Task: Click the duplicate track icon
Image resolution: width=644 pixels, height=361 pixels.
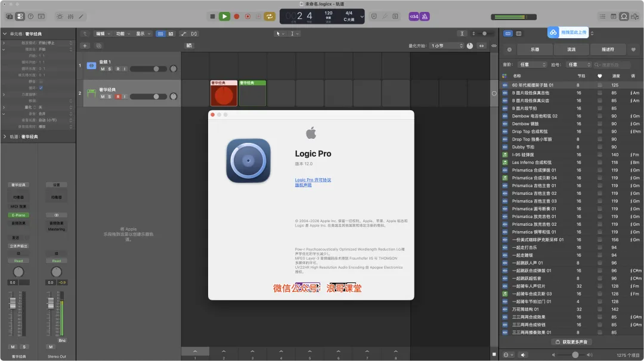Action: (98, 45)
